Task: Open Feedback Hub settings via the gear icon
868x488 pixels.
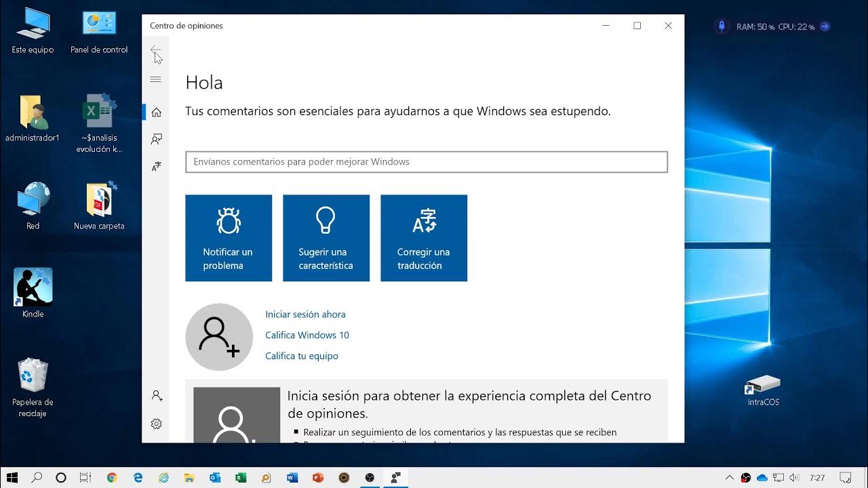Action: [156, 423]
